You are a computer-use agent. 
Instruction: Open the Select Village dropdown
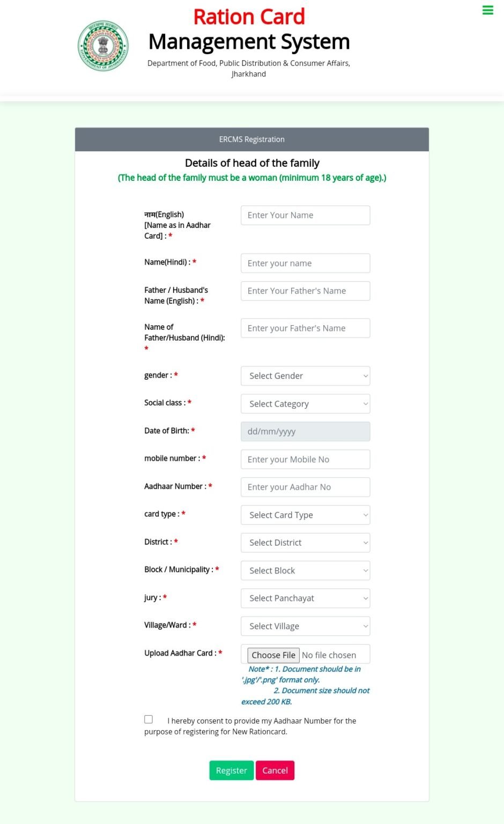tap(305, 626)
